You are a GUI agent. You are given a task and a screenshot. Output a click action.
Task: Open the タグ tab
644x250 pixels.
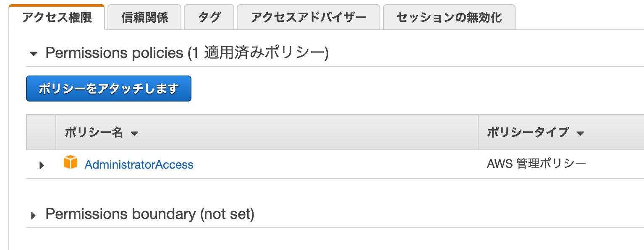click(209, 17)
